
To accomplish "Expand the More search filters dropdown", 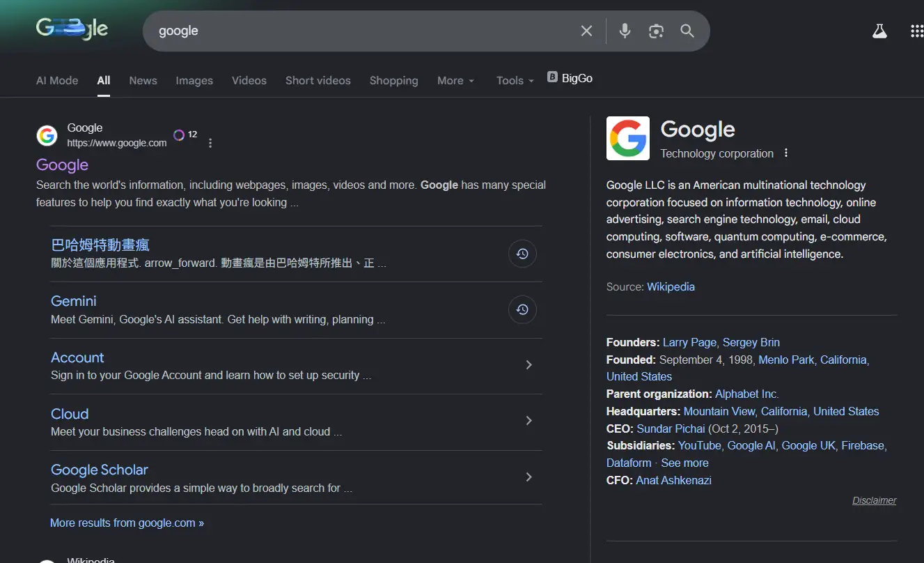I will (455, 81).
